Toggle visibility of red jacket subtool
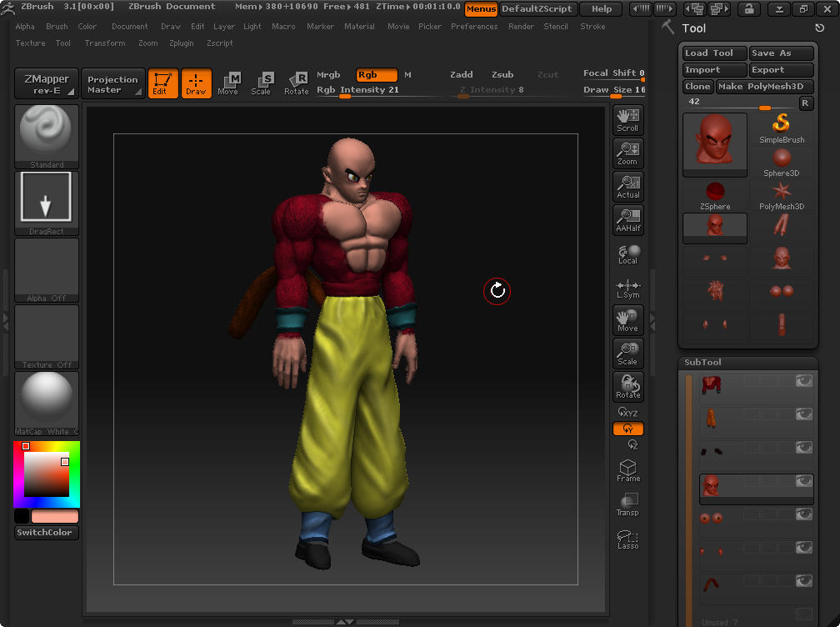This screenshot has height=627, width=840. pos(803,380)
